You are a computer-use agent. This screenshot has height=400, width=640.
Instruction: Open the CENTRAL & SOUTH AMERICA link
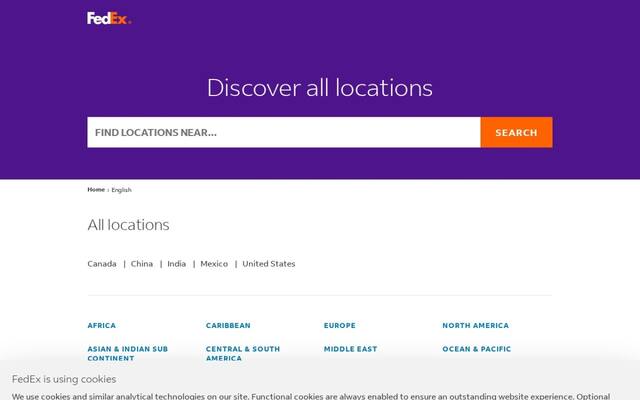coord(243,353)
